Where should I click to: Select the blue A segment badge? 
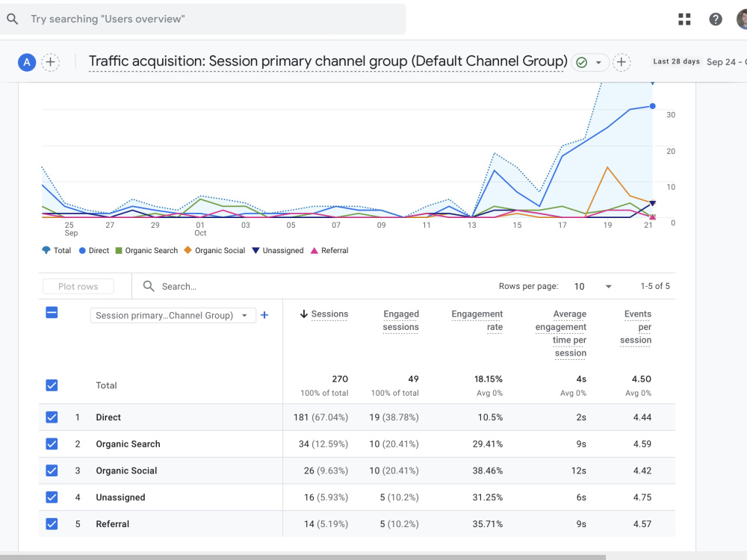pos(27,62)
